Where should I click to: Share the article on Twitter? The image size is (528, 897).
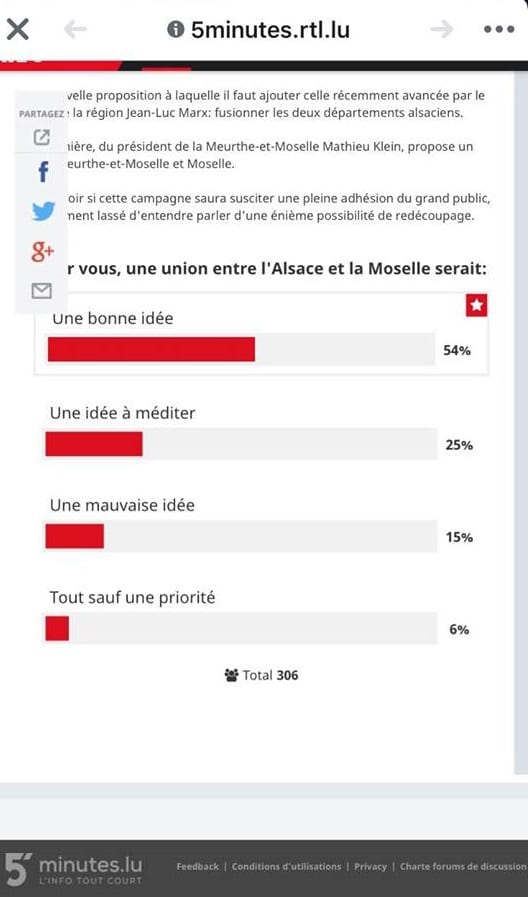point(43,211)
